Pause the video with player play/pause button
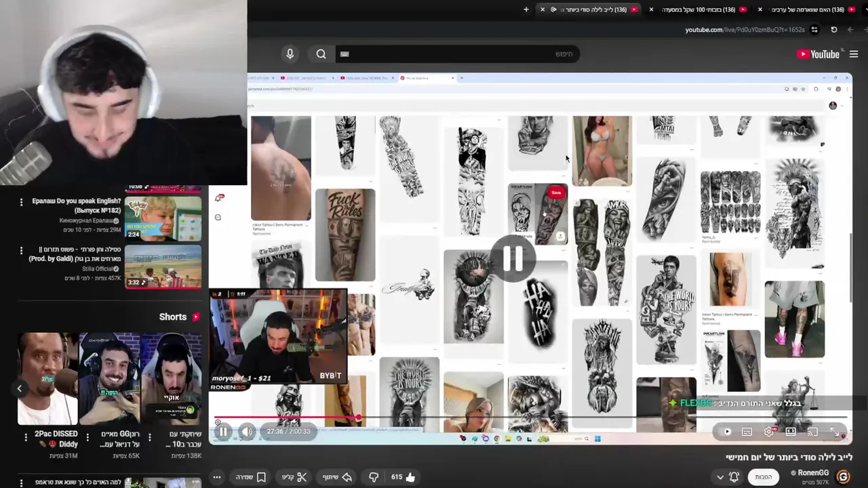 click(223, 431)
